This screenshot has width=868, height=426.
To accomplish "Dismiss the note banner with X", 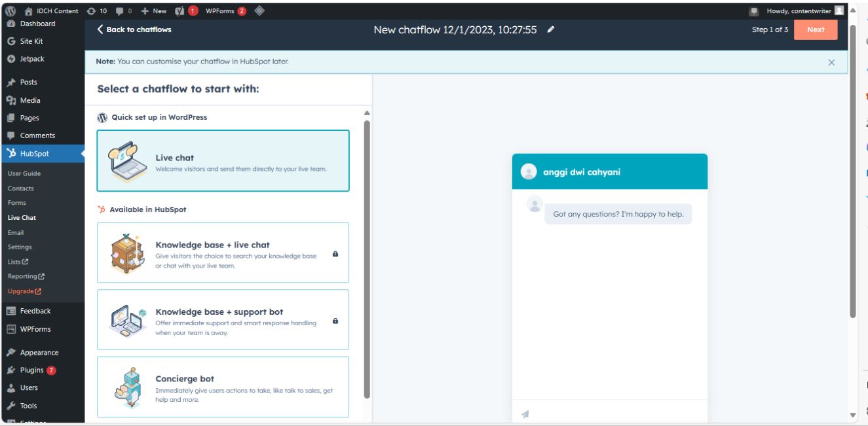I will tap(831, 62).
